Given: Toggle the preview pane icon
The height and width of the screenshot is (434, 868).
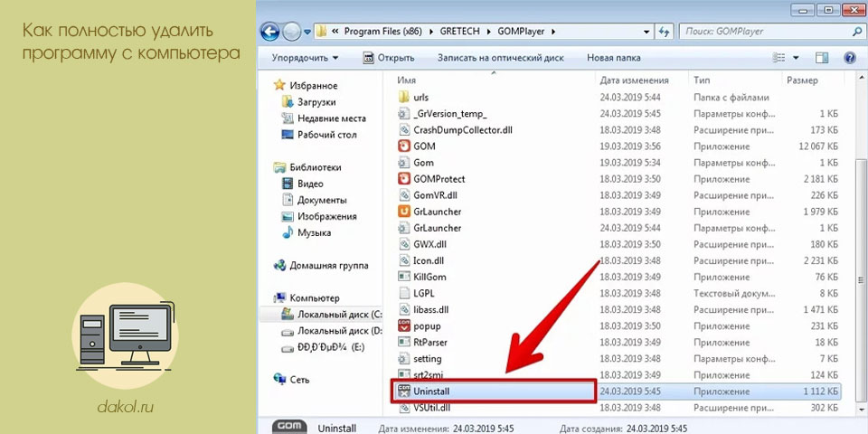Looking at the screenshot, I should 822,58.
